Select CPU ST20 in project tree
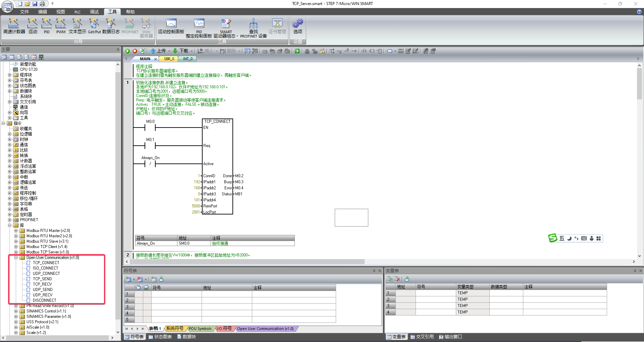 pyautogui.click(x=29, y=69)
